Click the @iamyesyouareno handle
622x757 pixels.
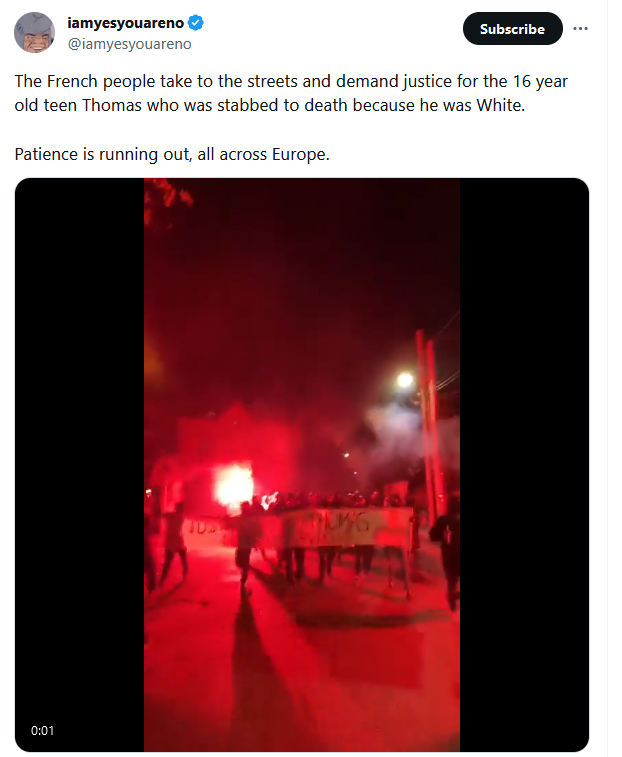[x=129, y=44]
